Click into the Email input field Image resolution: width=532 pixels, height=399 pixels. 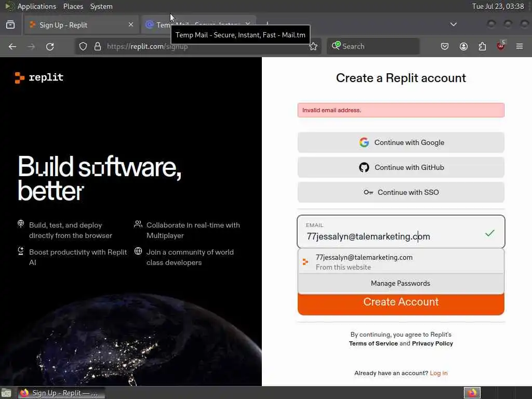click(401, 232)
